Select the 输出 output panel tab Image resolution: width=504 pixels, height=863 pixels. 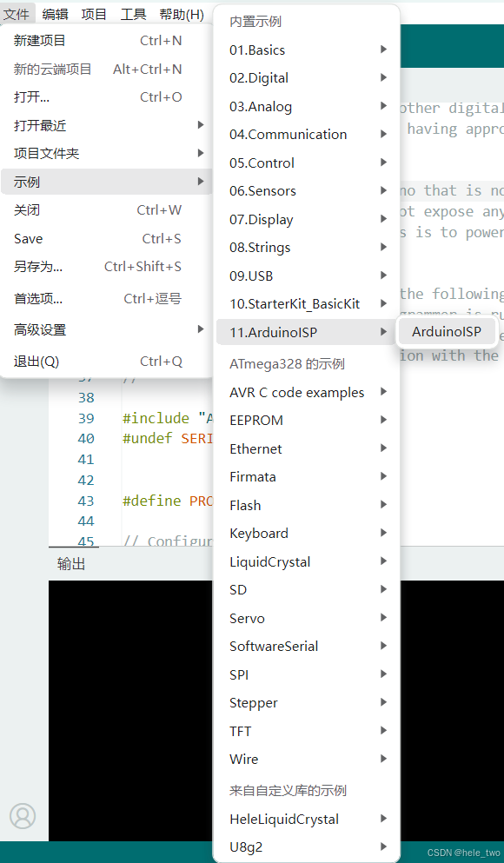[x=71, y=564]
